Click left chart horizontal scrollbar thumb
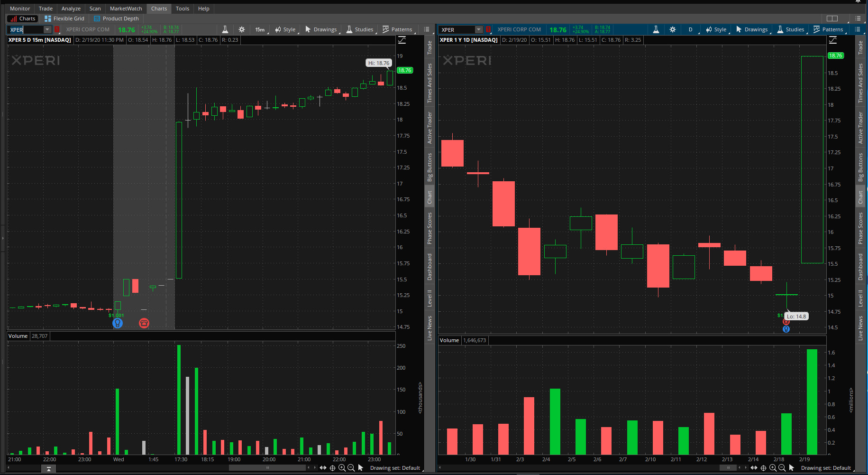868x475 pixels. coord(267,468)
